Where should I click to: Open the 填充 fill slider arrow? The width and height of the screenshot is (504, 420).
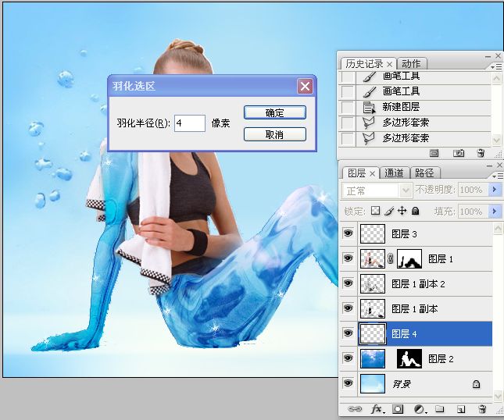(x=494, y=212)
